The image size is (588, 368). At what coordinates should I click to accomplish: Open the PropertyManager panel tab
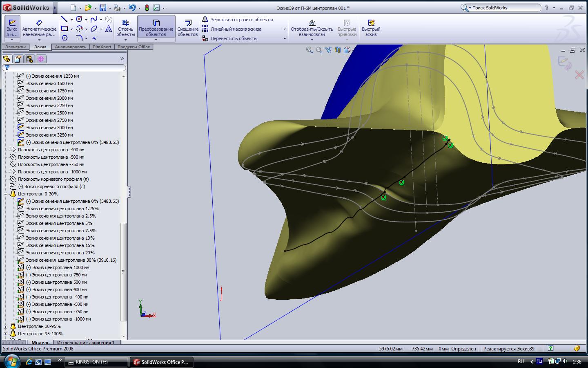pyautogui.click(x=18, y=59)
